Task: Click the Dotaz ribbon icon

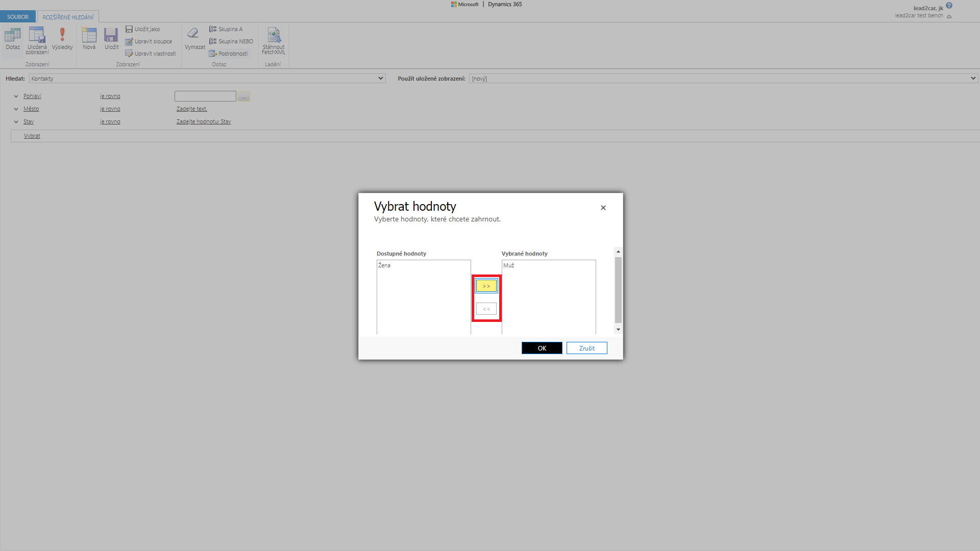Action: 13,36
